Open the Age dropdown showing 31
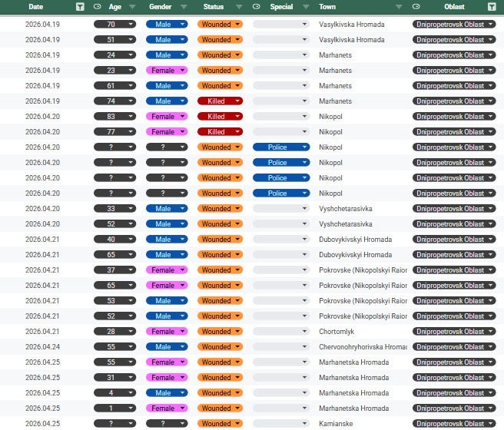Screen dimensions: 504x430 (x=114, y=378)
